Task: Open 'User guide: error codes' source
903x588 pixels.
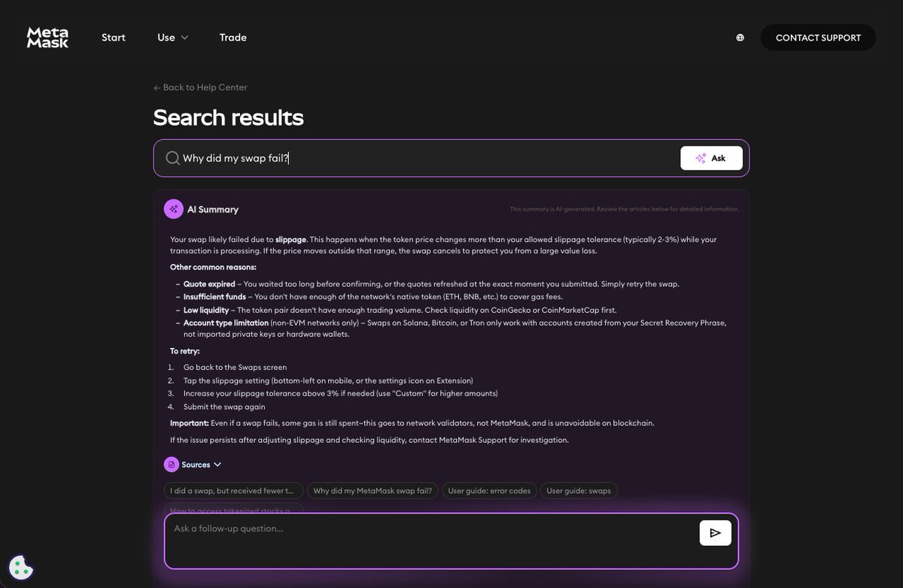Action: click(x=489, y=490)
